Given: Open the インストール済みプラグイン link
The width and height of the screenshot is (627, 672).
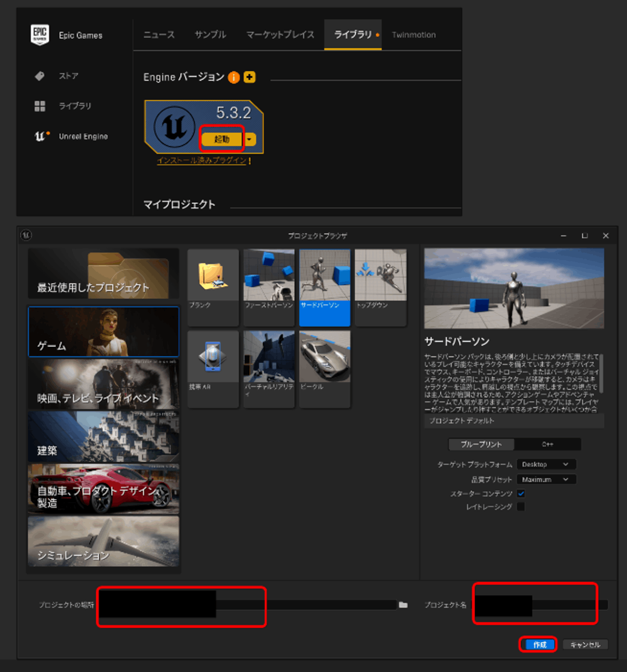Looking at the screenshot, I should [x=201, y=160].
